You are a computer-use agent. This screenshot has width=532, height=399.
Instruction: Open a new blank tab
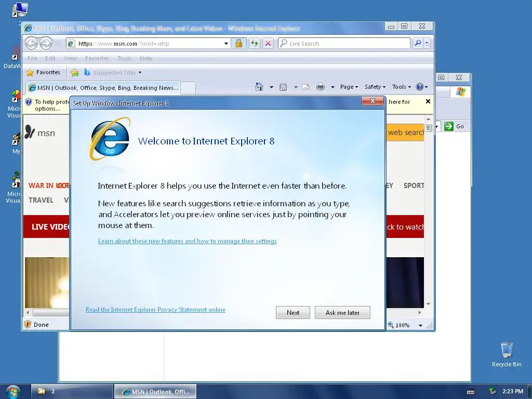click(x=188, y=88)
